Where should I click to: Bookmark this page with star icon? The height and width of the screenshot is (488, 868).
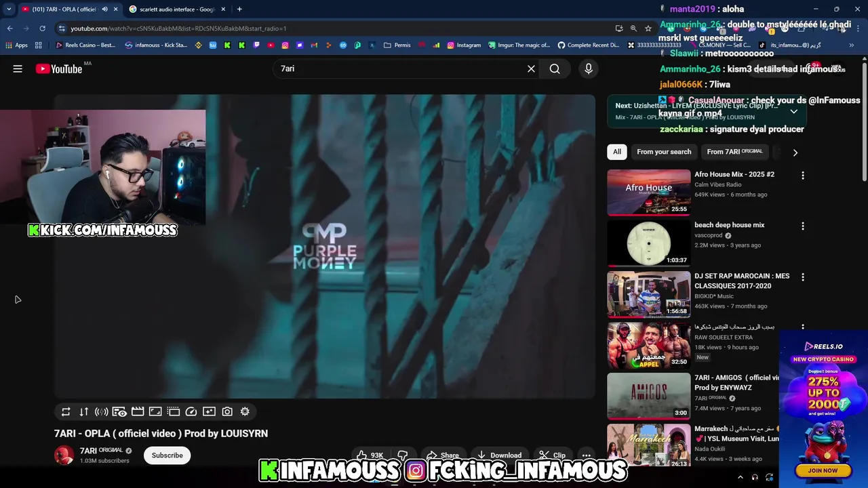[x=648, y=28]
